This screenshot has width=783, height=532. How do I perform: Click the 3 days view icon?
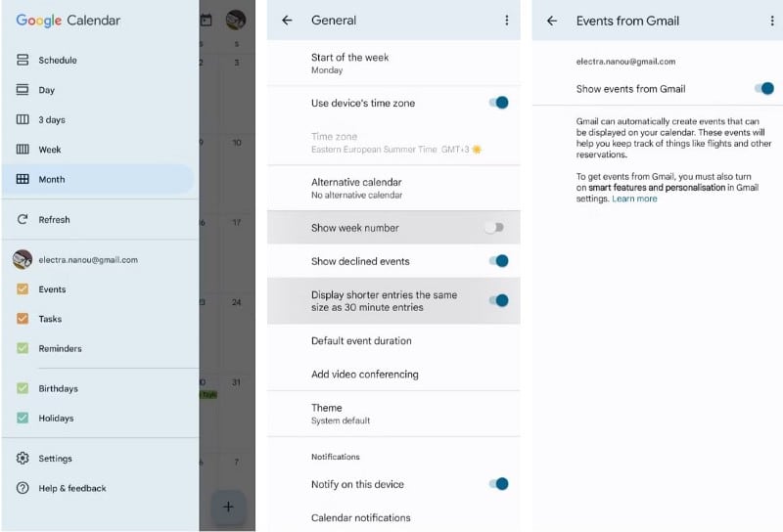23,119
